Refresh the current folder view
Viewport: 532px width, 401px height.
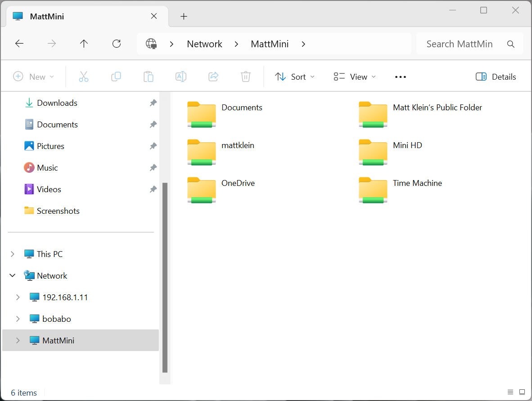[x=117, y=44]
